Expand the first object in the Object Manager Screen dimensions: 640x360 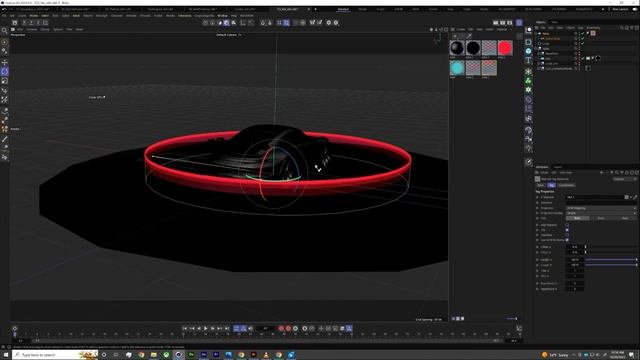536,33
